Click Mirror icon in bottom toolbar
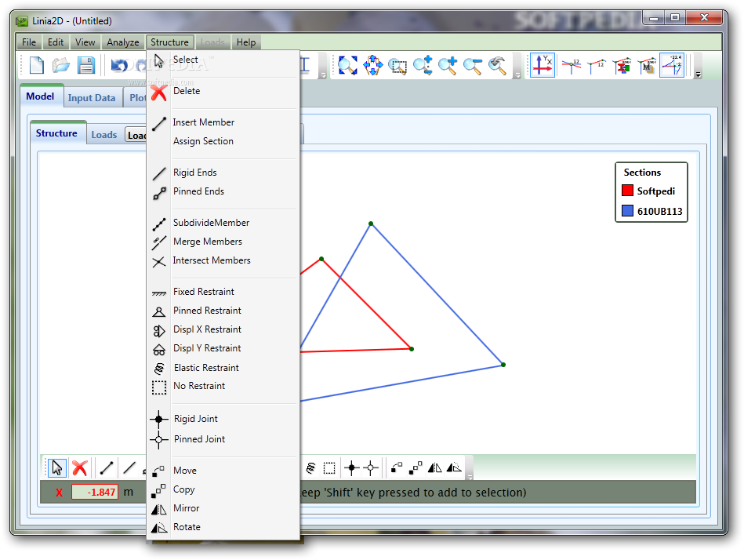This screenshot has width=744, height=560. coord(434,468)
